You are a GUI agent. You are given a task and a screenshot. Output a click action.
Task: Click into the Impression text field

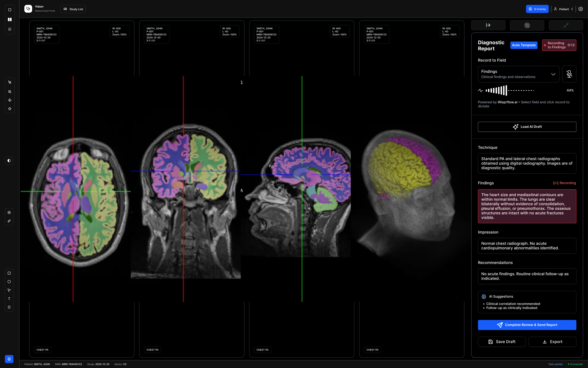[527, 246]
